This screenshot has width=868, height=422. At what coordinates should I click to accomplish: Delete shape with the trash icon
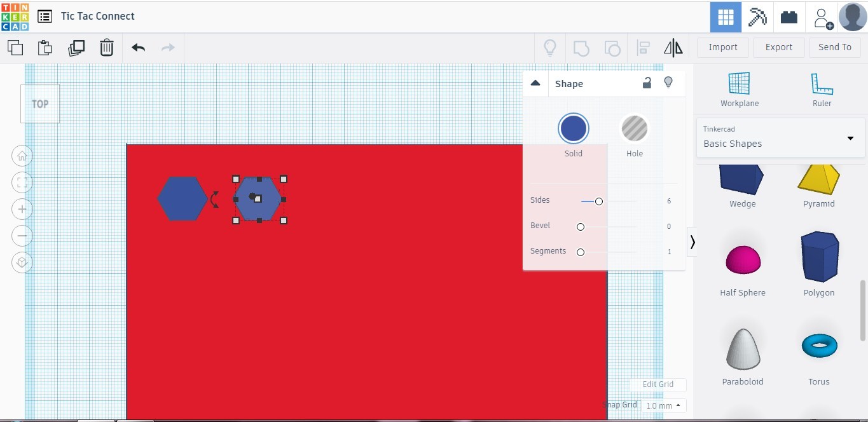[x=106, y=47]
